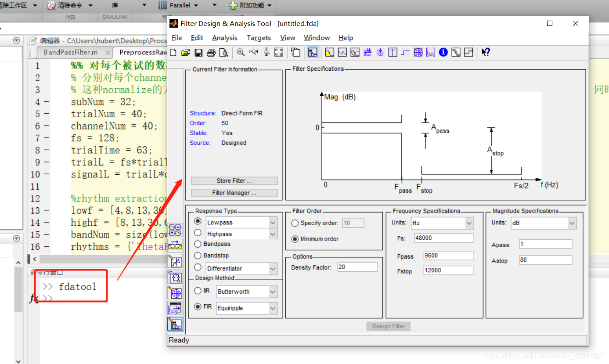Open the Targets menu
Image resolution: width=609 pixels, height=364 pixels.
pyautogui.click(x=259, y=38)
